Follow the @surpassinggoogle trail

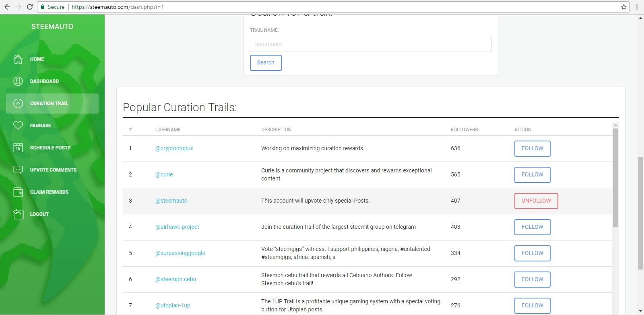[532, 253]
